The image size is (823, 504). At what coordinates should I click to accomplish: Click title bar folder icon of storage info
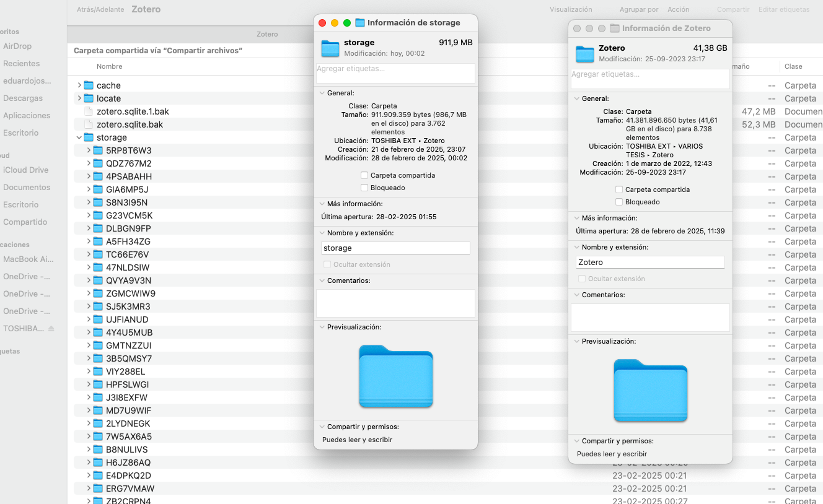click(x=359, y=23)
